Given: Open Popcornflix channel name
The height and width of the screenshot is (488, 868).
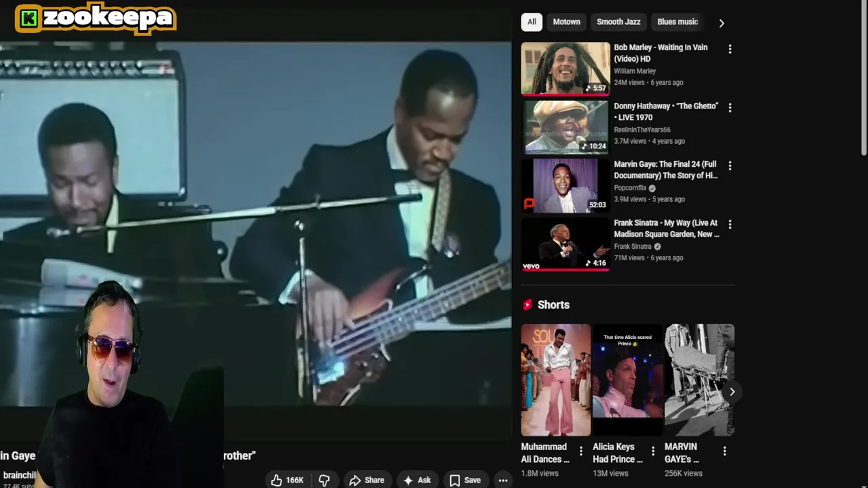Looking at the screenshot, I should point(630,188).
